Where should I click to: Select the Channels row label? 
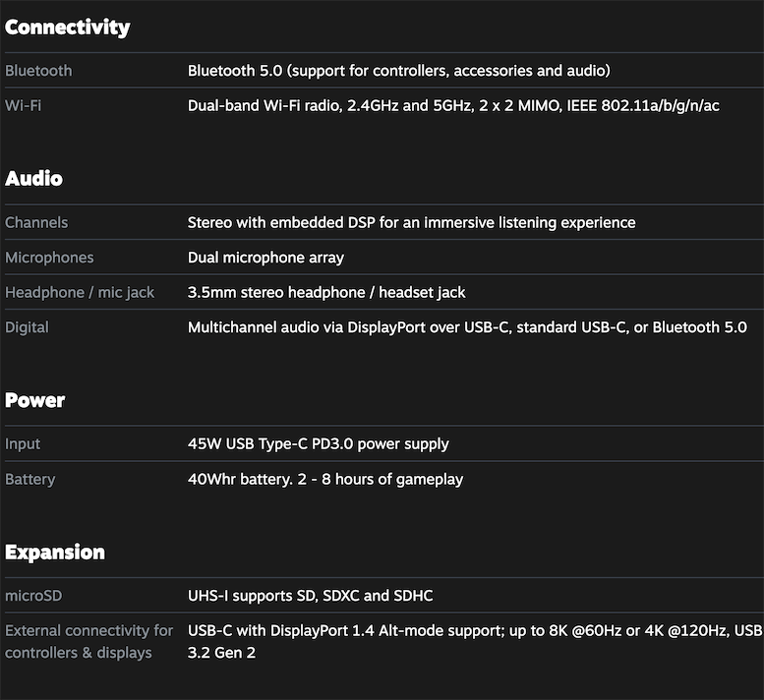[x=36, y=222]
